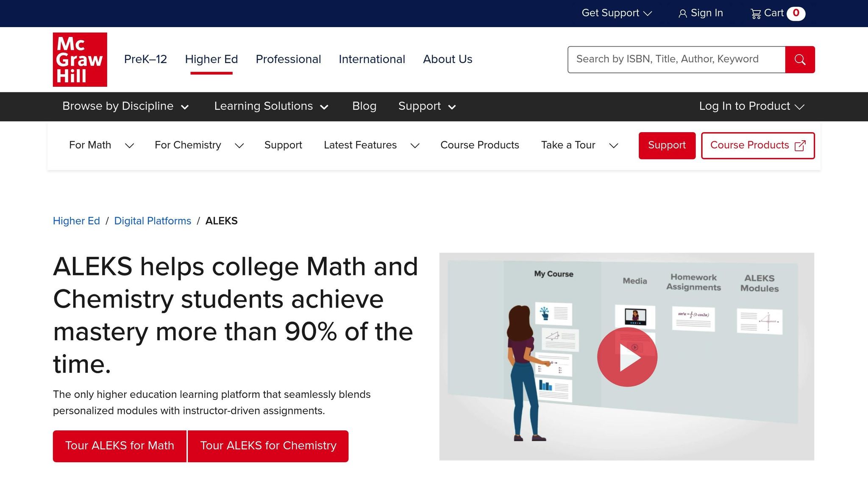Click the plain Support link in ALEKS subnav

point(283,145)
